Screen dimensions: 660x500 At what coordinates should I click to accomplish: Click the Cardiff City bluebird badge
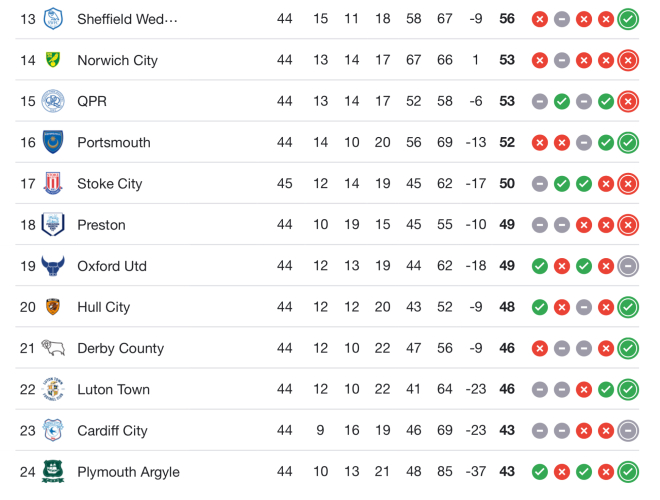coord(53,430)
